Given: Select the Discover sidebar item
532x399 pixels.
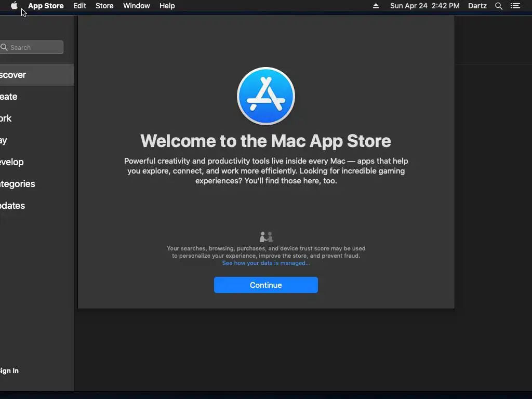Looking at the screenshot, I should click(37, 75).
